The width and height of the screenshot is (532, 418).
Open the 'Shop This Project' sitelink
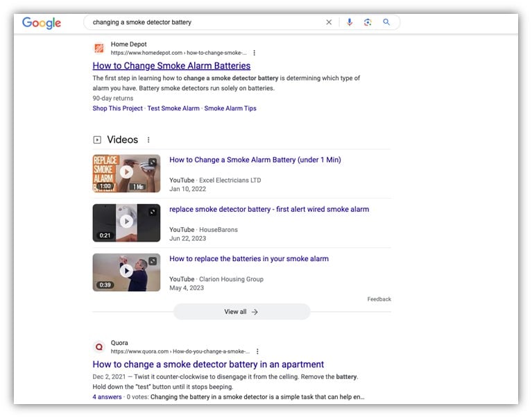(x=117, y=108)
